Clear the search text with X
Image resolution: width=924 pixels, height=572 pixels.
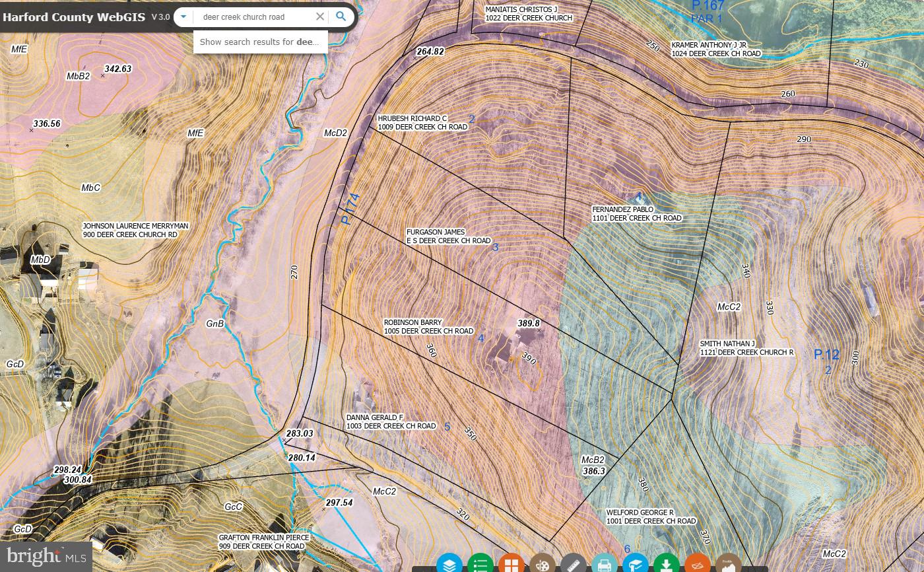[x=320, y=17]
